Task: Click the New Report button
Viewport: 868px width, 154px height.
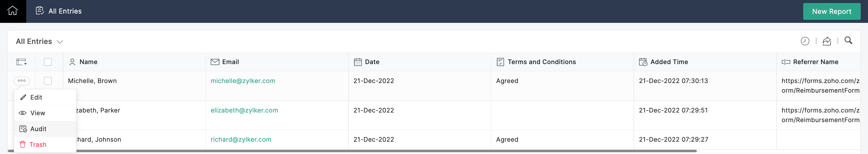Action: (831, 11)
